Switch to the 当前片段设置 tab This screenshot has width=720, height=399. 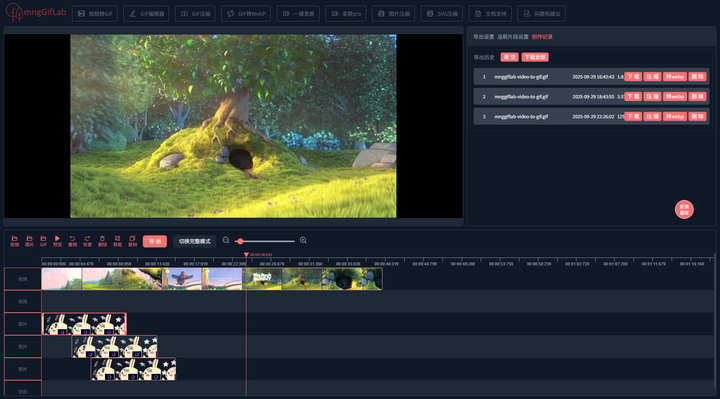click(x=513, y=37)
